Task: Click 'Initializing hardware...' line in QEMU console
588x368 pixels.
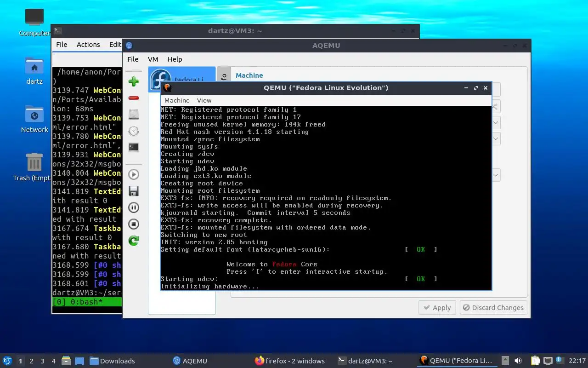Action: click(210, 287)
